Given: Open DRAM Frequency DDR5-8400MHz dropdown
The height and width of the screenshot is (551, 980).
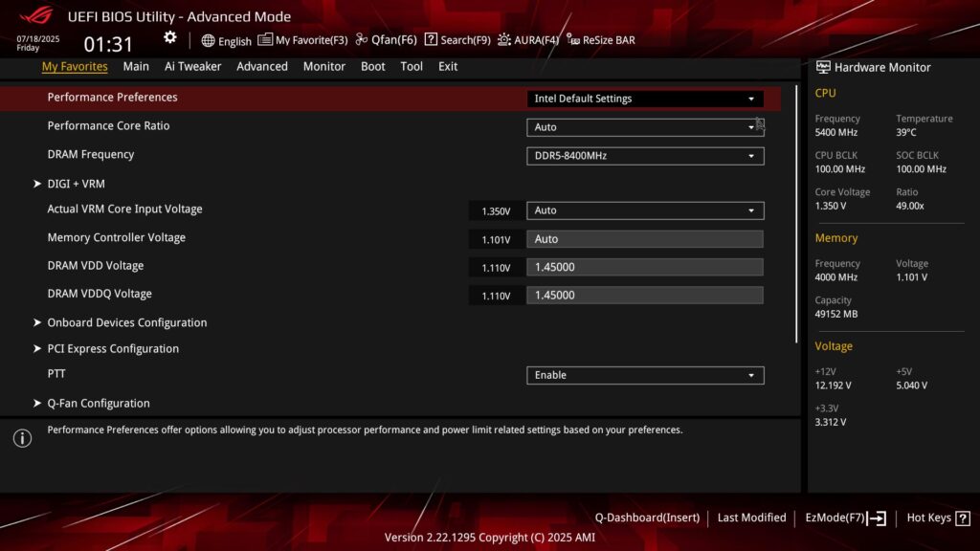Looking at the screenshot, I should pyautogui.click(x=645, y=156).
